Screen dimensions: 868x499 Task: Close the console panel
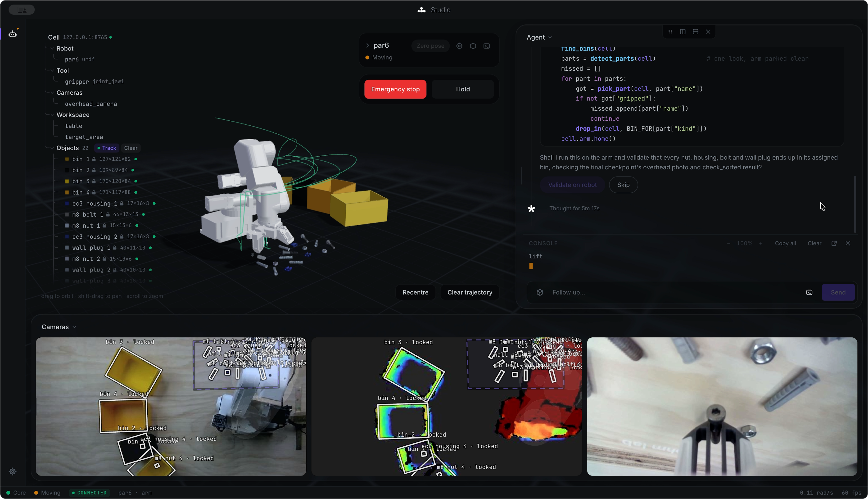(x=848, y=243)
